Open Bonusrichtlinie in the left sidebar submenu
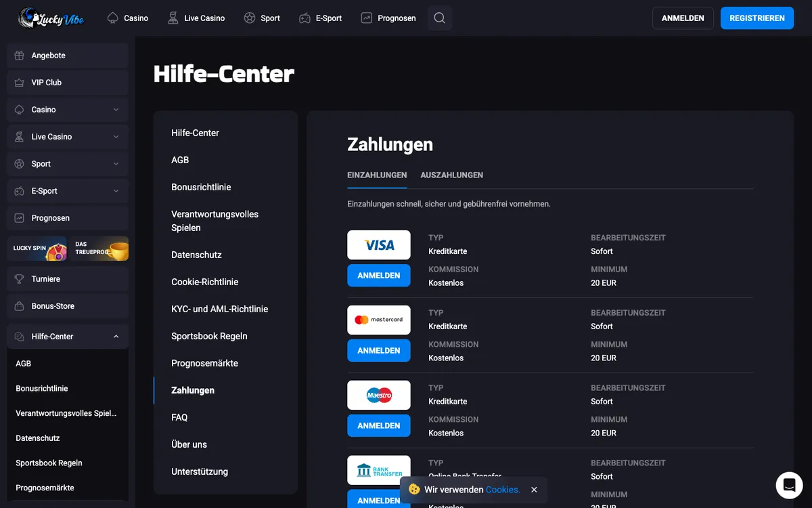This screenshot has height=508, width=812. (x=42, y=389)
